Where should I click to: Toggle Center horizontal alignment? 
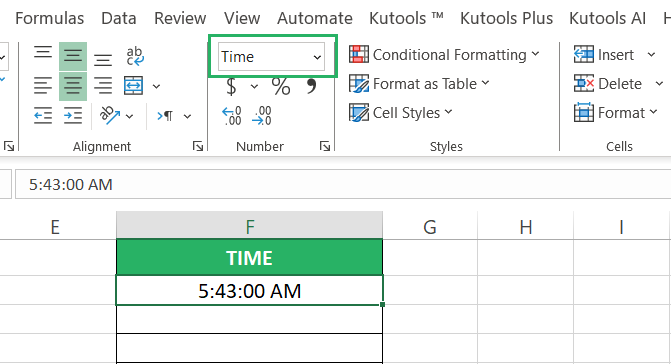[x=73, y=86]
